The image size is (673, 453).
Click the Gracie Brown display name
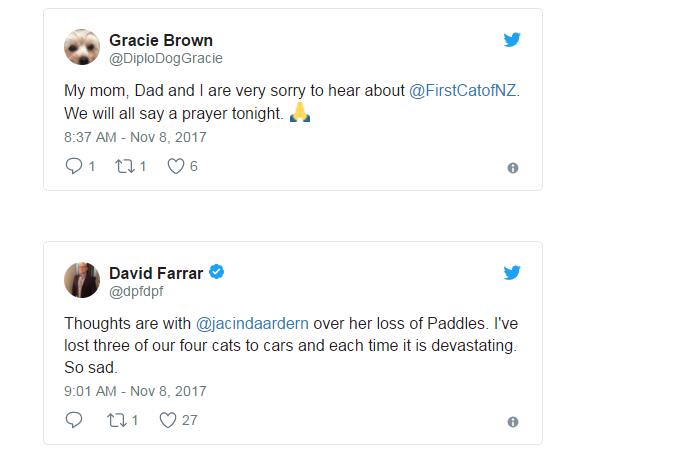[160, 40]
